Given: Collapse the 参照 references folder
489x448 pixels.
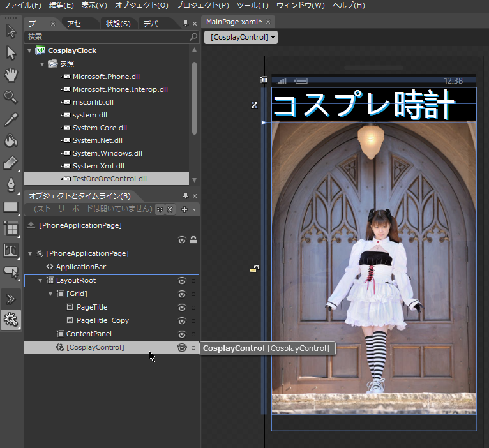Looking at the screenshot, I should tap(42, 64).
